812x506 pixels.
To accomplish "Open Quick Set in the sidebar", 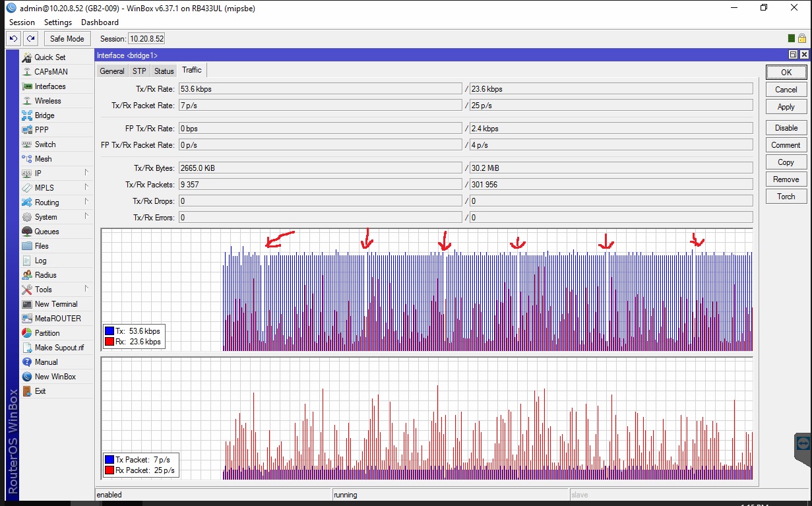I will (49, 57).
